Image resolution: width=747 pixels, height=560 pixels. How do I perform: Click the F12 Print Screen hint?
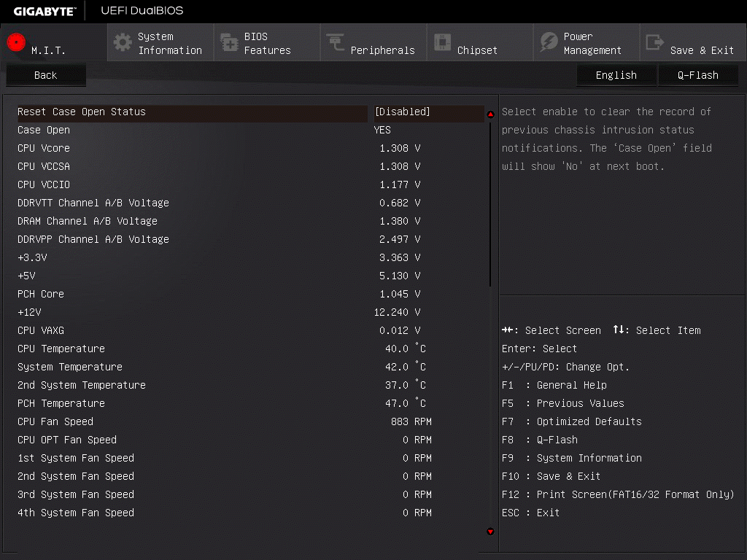pyautogui.click(x=618, y=494)
